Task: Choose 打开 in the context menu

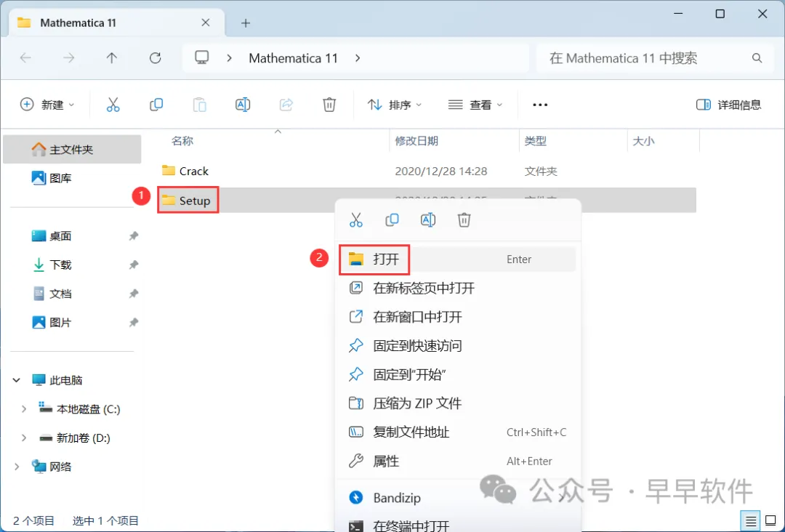Action: pos(458,259)
